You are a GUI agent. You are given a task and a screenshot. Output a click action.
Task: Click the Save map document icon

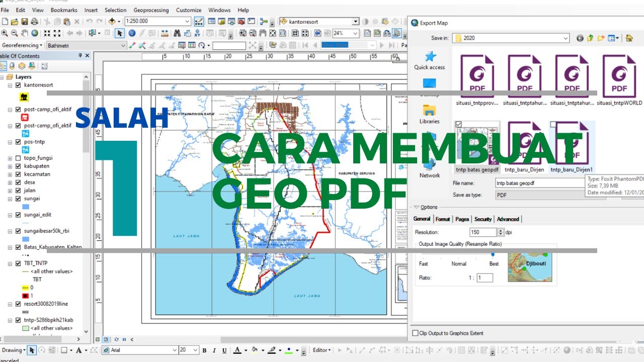click(x=24, y=21)
